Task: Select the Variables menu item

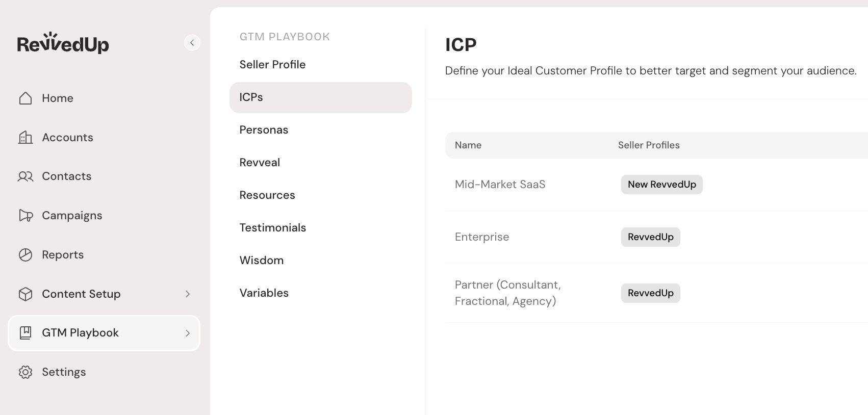Action: click(x=264, y=293)
